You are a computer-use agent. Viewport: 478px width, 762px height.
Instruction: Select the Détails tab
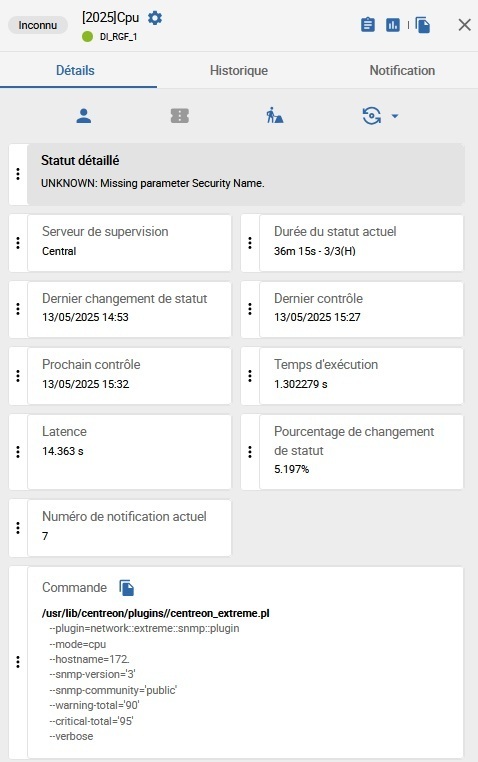point(75,70)
